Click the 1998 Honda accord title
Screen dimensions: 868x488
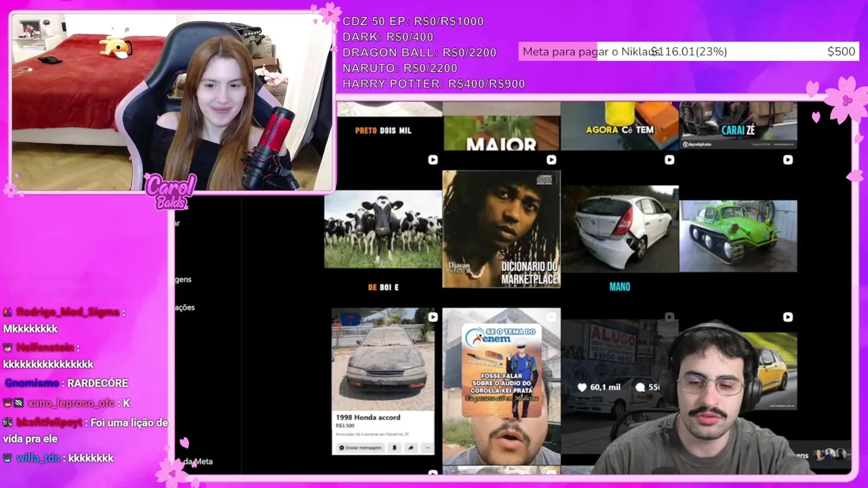tap(368, 418)
